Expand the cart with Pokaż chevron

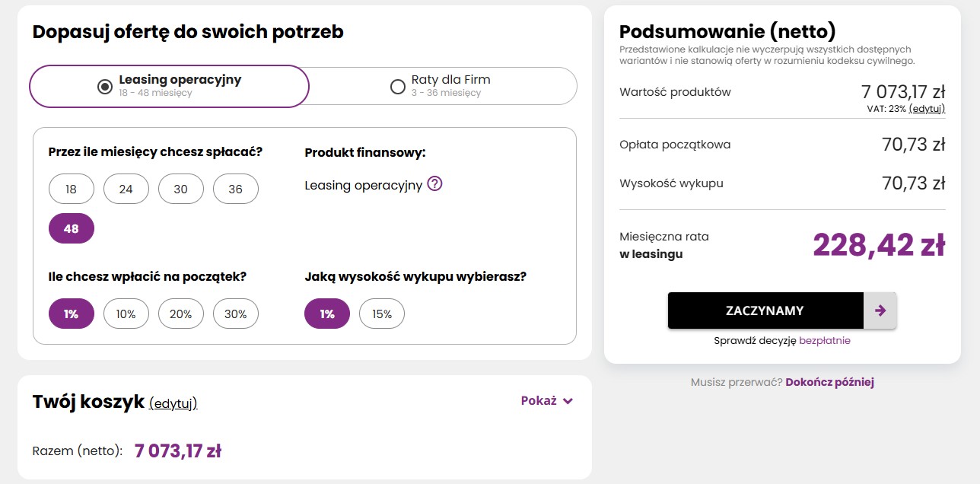point(547,401)
